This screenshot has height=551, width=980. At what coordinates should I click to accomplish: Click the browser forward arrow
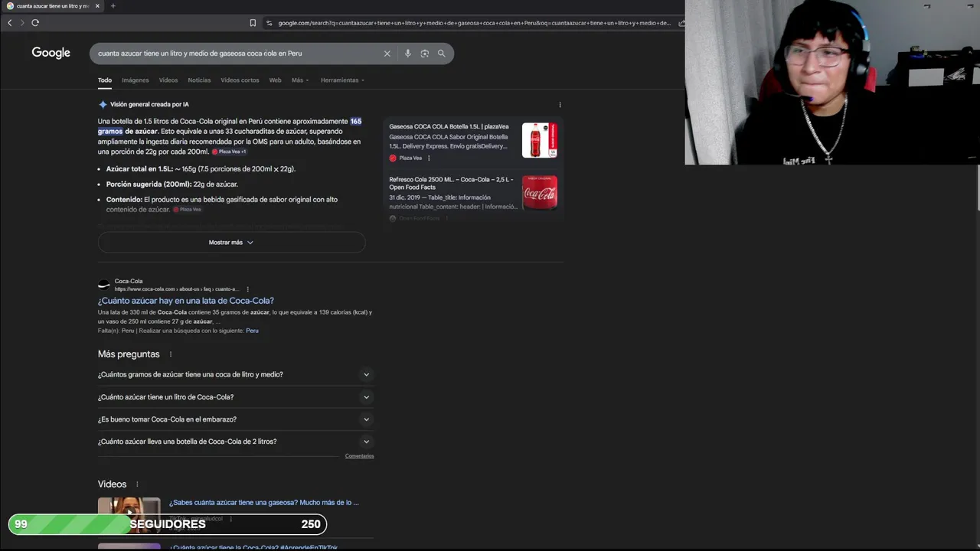21,23
